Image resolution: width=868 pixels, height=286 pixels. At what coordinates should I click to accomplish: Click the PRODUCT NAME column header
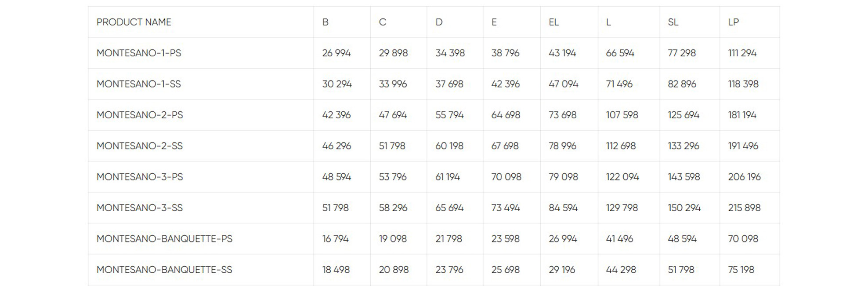coord(134,22)
